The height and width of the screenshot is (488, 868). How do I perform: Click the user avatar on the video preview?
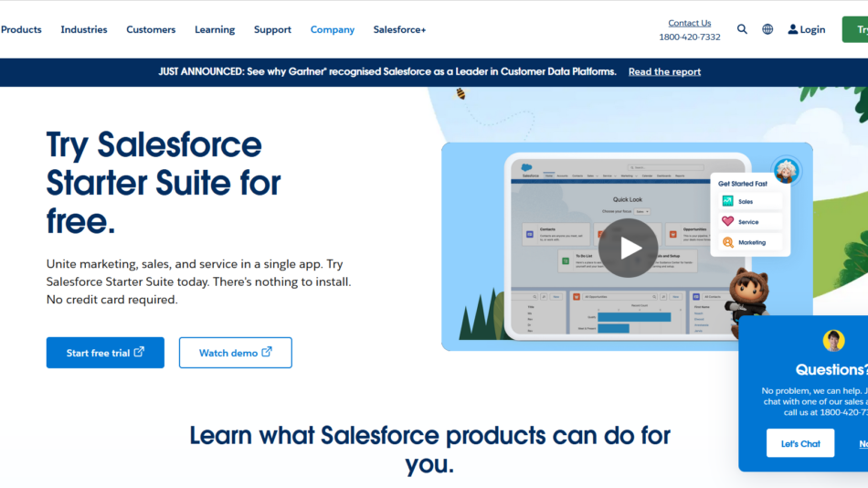click(x=786, y=171)
